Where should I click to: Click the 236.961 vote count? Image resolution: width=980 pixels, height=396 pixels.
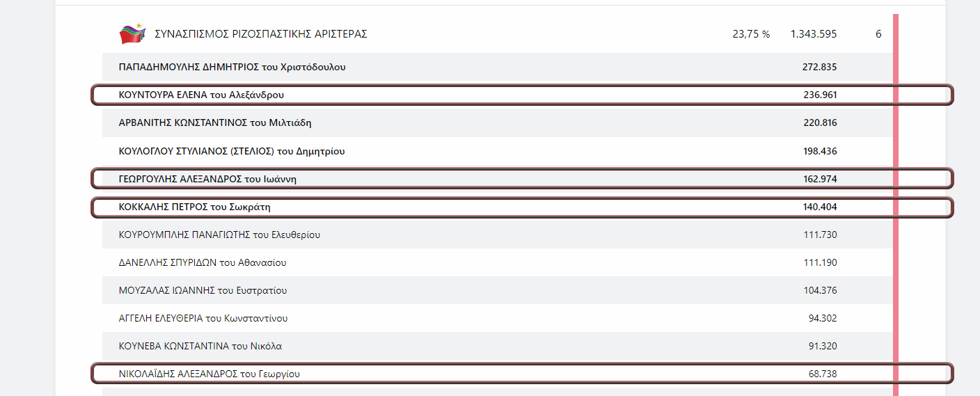(820, 95)
